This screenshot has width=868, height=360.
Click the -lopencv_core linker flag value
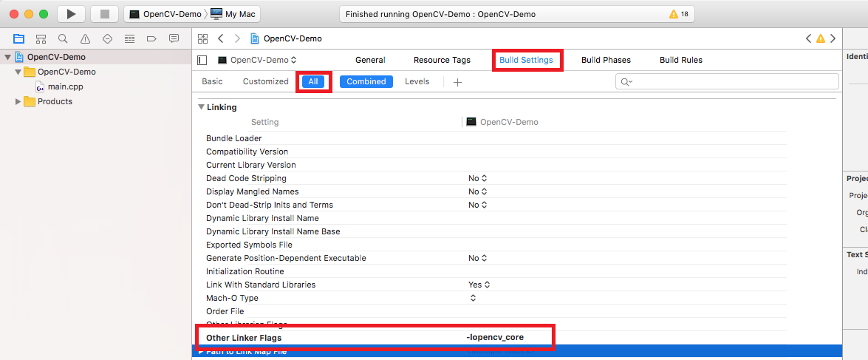[495, 337]
